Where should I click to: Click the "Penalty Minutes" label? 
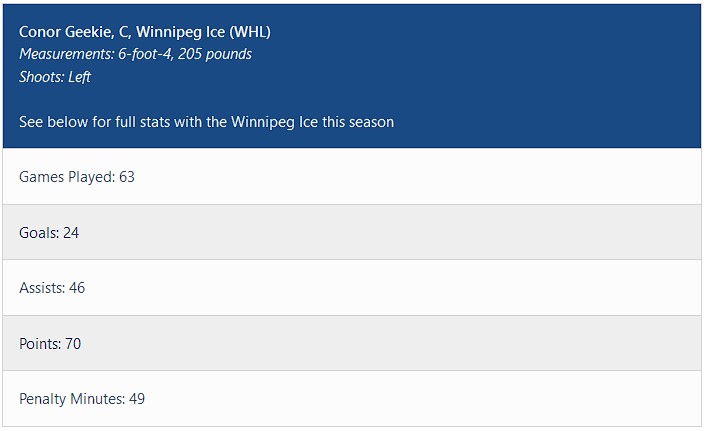71,399
